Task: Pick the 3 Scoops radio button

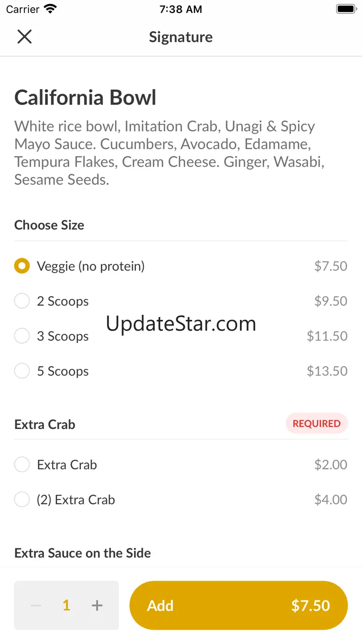Action: click(x=22, y=336)
